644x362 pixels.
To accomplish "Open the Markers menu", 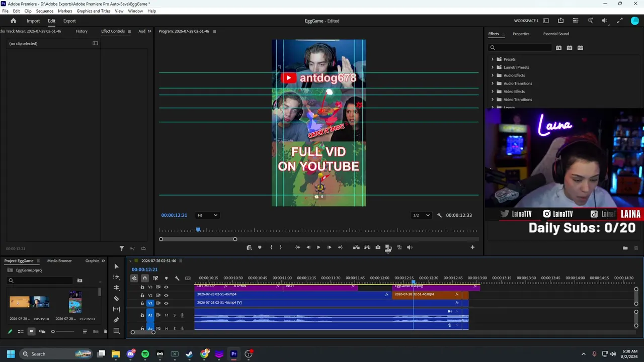I will [65, 11].
